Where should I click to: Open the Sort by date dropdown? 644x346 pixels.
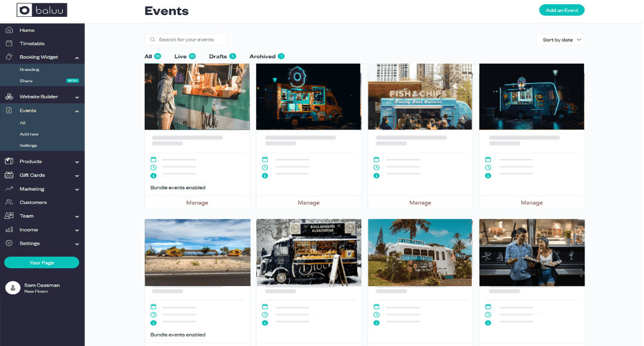point(560,40)
